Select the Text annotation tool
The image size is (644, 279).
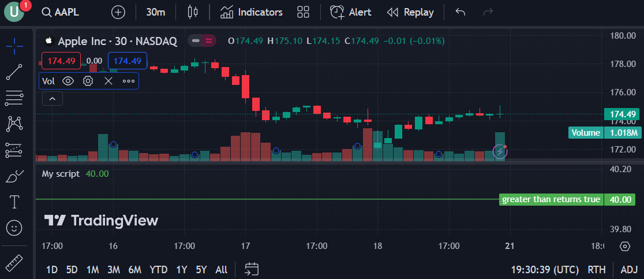click(14, 202)
